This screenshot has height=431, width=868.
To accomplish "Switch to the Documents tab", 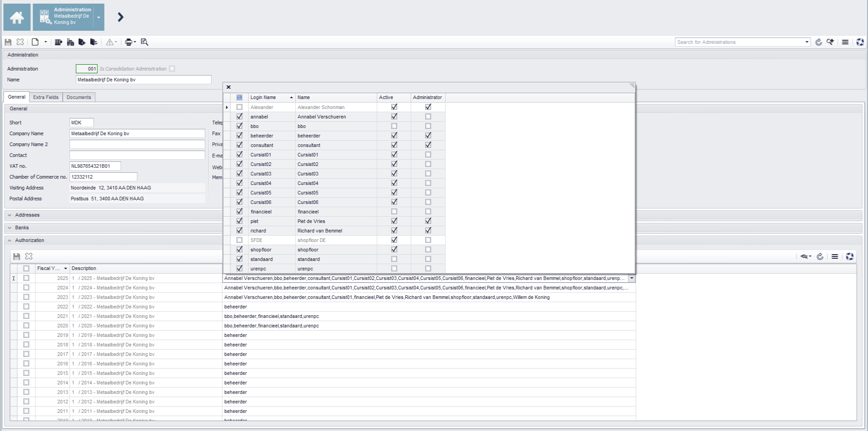I will pyautogui.click(x=79, y=97).
